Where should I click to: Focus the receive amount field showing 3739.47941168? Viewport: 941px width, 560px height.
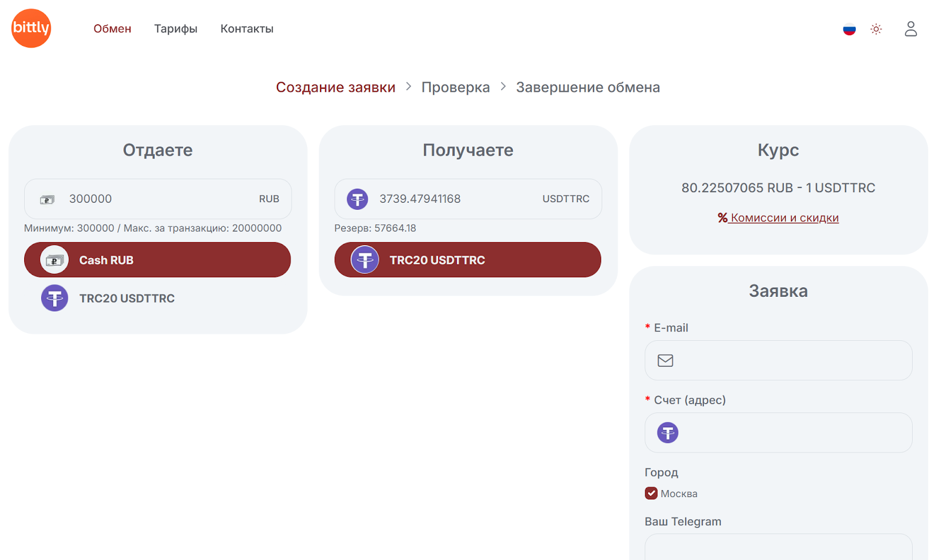point(468,199)
